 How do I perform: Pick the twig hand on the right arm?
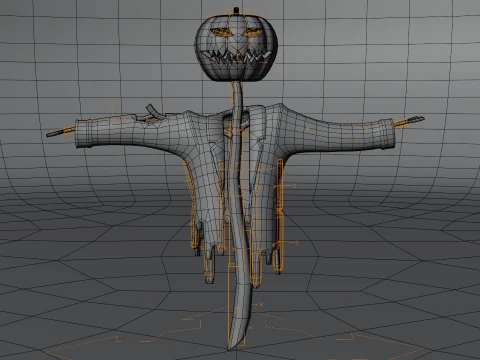[x=409, y=121]
